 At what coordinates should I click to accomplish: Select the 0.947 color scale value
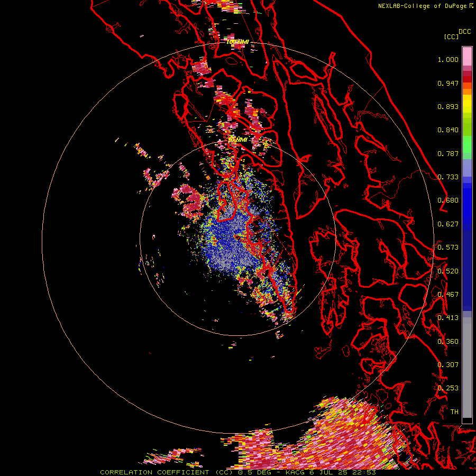coord(448,83)
